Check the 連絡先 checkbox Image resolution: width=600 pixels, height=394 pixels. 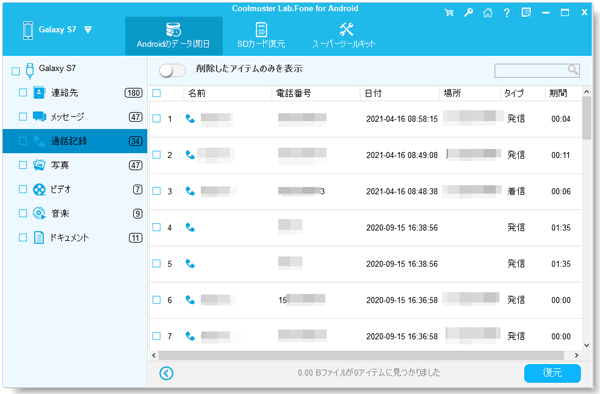tap(23, 93)
